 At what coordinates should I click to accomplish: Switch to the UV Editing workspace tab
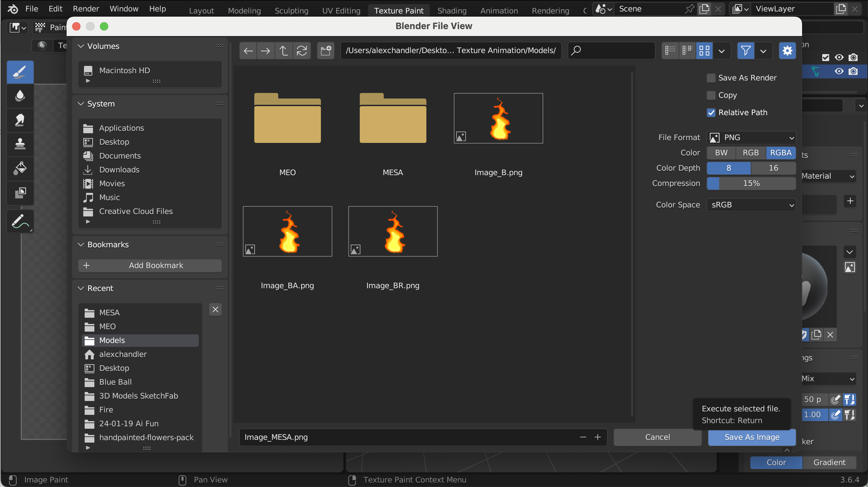tap(341, 11)
